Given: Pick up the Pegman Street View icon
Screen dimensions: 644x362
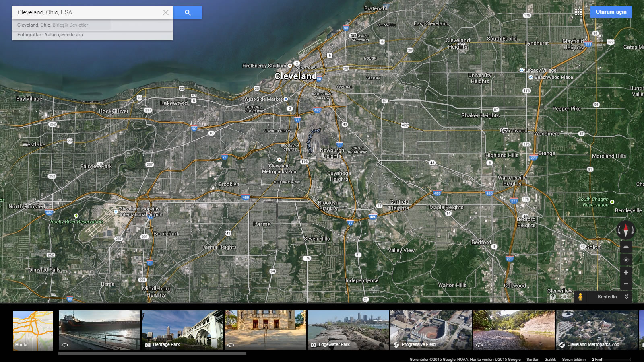Looking at the screenshot, I should click(580, 297).
